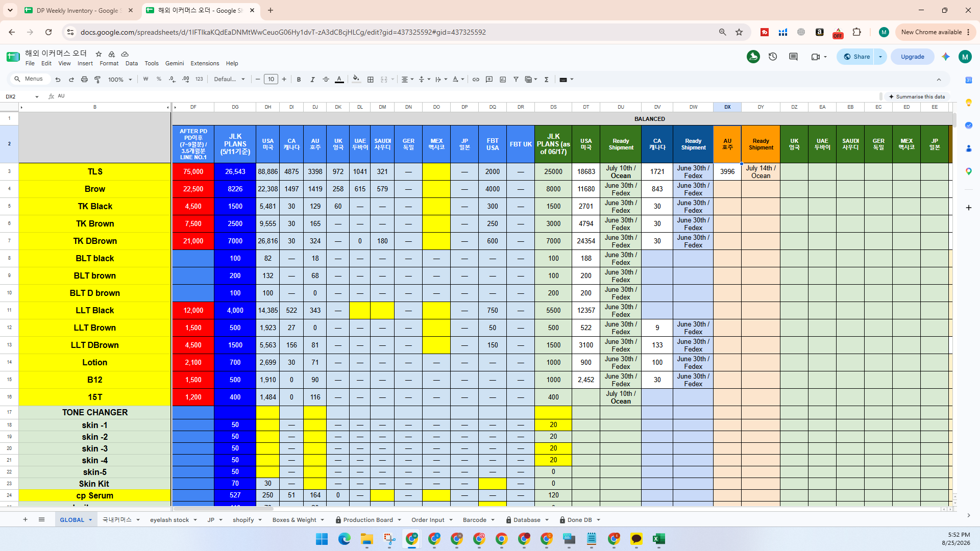Click the redo toolbar icon
The image size is (980, 551).
pos(71,80)
